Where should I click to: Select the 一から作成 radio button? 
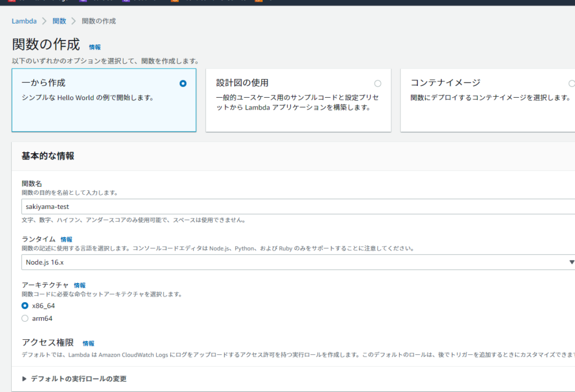(183, 83)
